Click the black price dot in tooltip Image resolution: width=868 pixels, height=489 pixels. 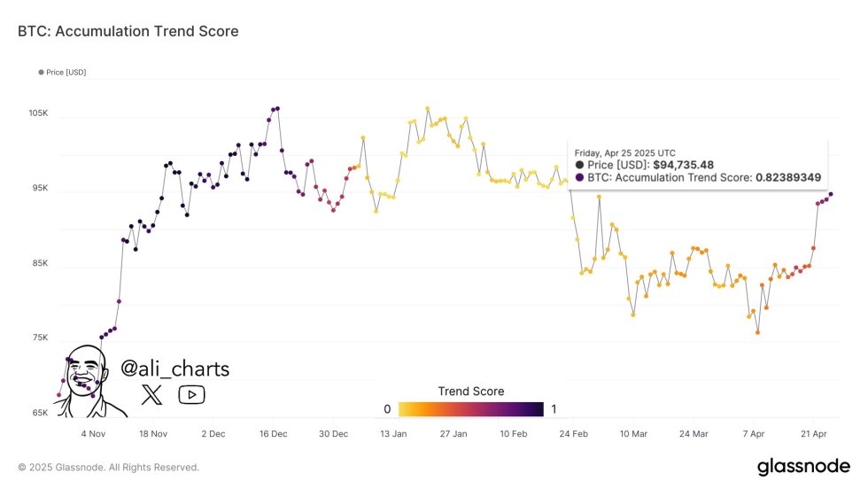click(x=579, y=165)
